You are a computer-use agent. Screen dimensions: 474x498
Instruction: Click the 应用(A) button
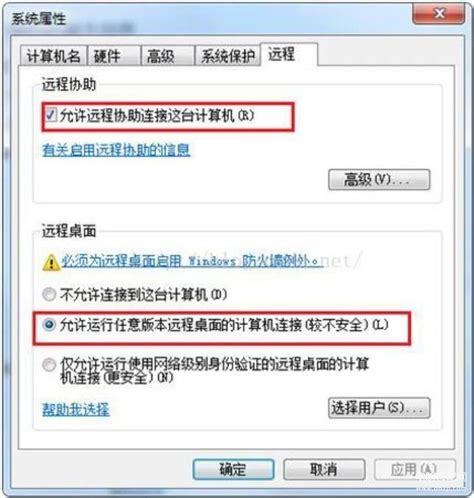[x=415, y=469]
